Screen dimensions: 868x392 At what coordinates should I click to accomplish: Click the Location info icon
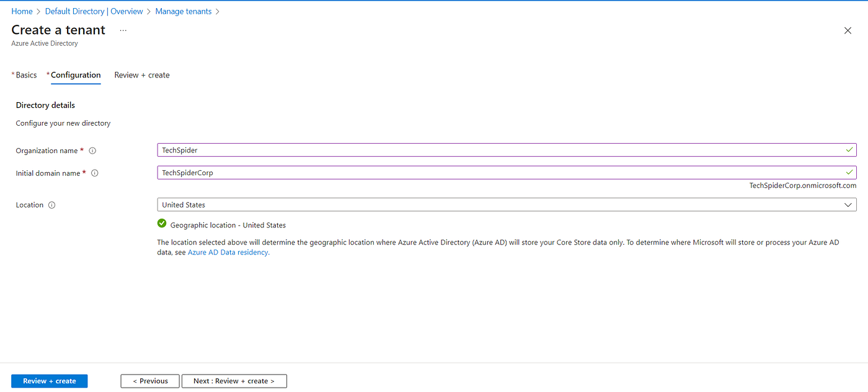click(51, 204)
